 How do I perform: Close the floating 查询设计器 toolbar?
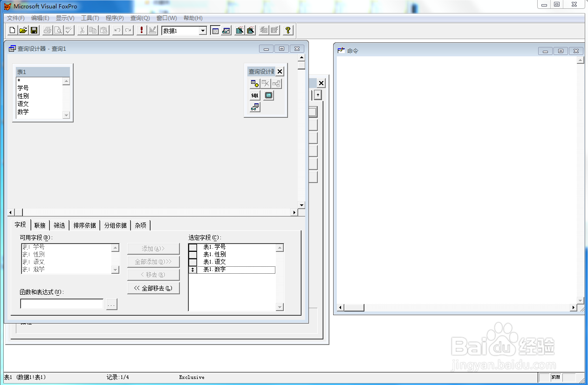[x=280, y=72]
